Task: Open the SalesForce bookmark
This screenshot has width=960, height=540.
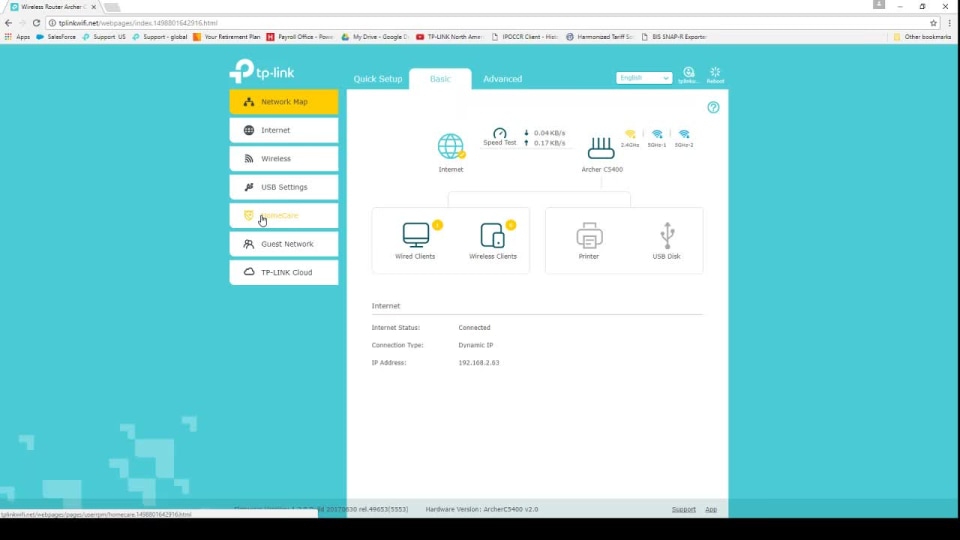Action: [56, 37]
